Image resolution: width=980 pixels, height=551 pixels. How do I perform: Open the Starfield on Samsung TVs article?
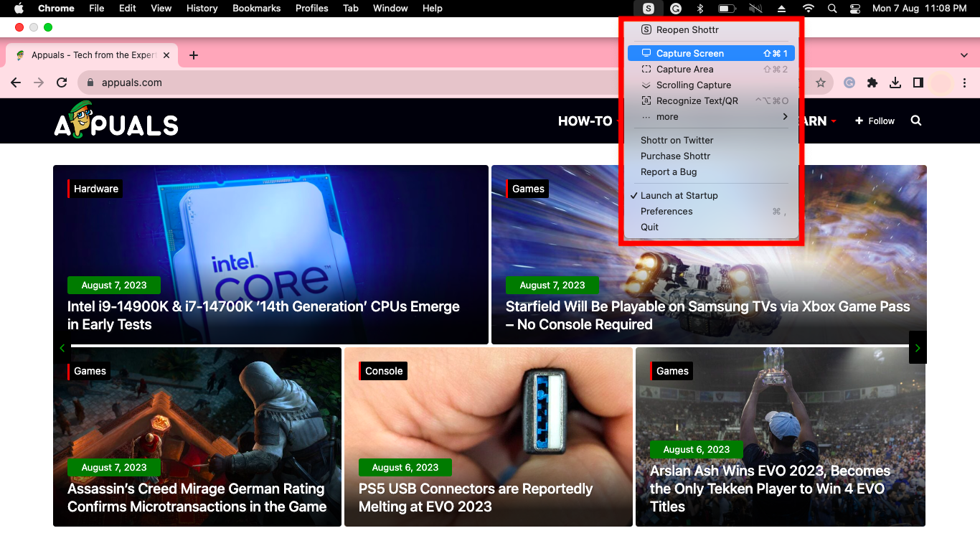pos(707,316)
